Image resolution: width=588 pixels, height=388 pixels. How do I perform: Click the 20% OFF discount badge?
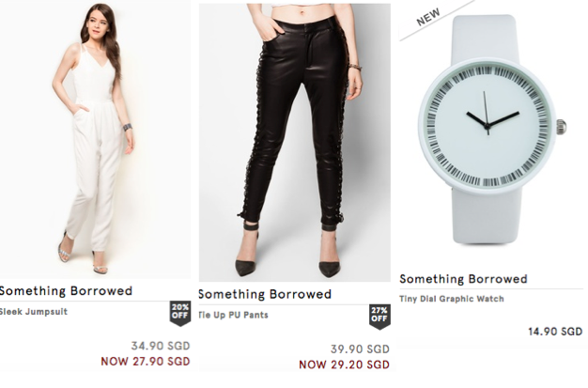tap(180, 313)
